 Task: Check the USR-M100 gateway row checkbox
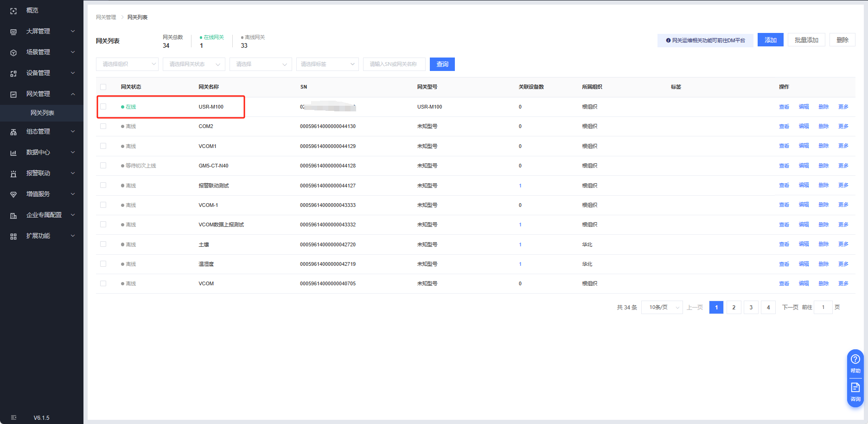pos(103,107)
